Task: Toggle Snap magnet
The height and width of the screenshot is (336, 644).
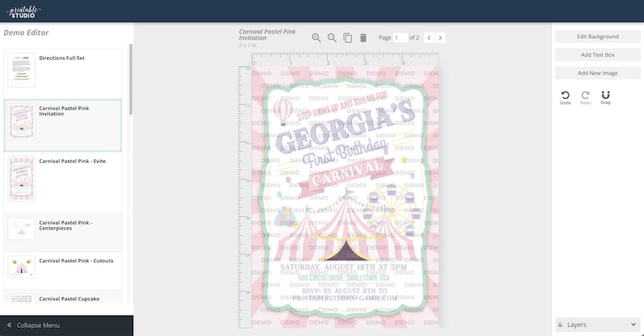Action: 605,97
